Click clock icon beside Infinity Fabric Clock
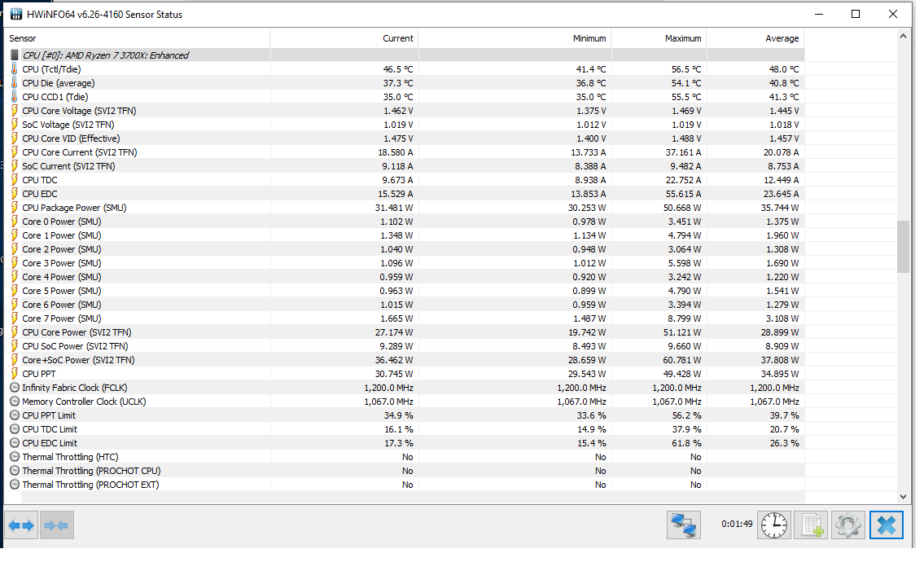Screen dimensions: 924x562 click(x=15, y=388)
